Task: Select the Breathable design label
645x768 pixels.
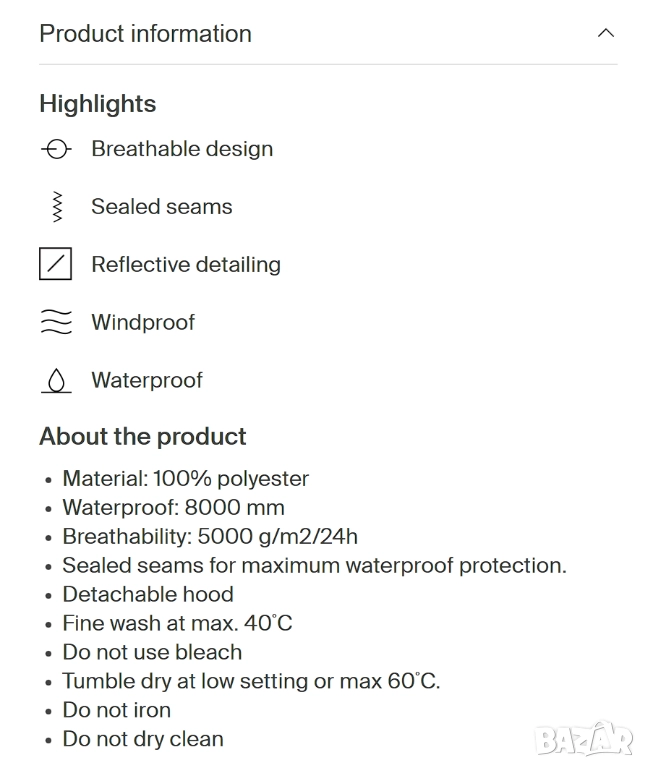Action: (x=182, y=149)
